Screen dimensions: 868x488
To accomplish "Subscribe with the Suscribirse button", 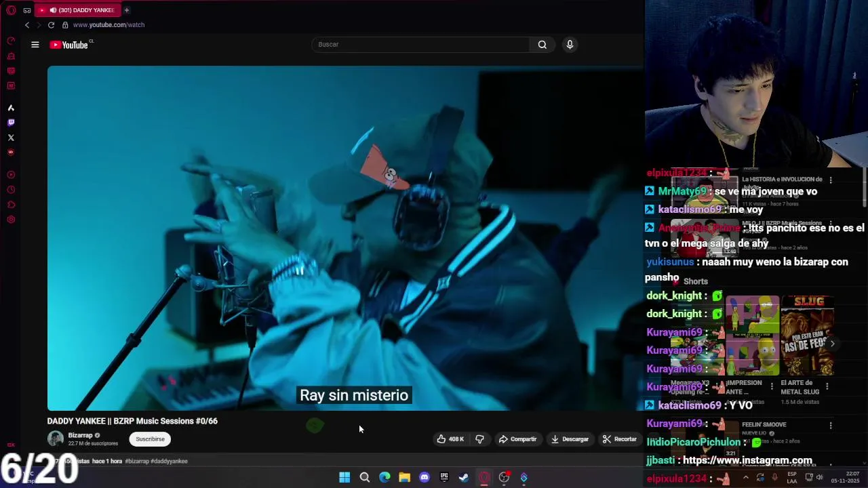I will [150, 439].
